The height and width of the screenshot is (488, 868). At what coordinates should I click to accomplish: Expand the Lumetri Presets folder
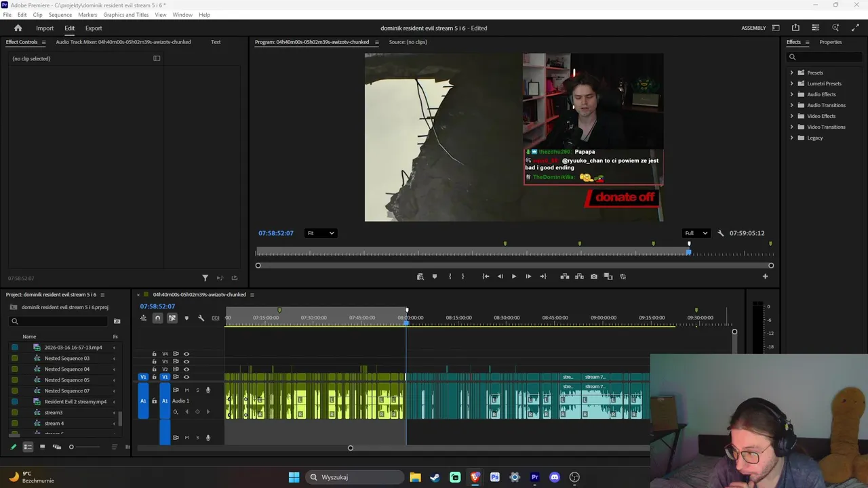click(x=791, y=83)
